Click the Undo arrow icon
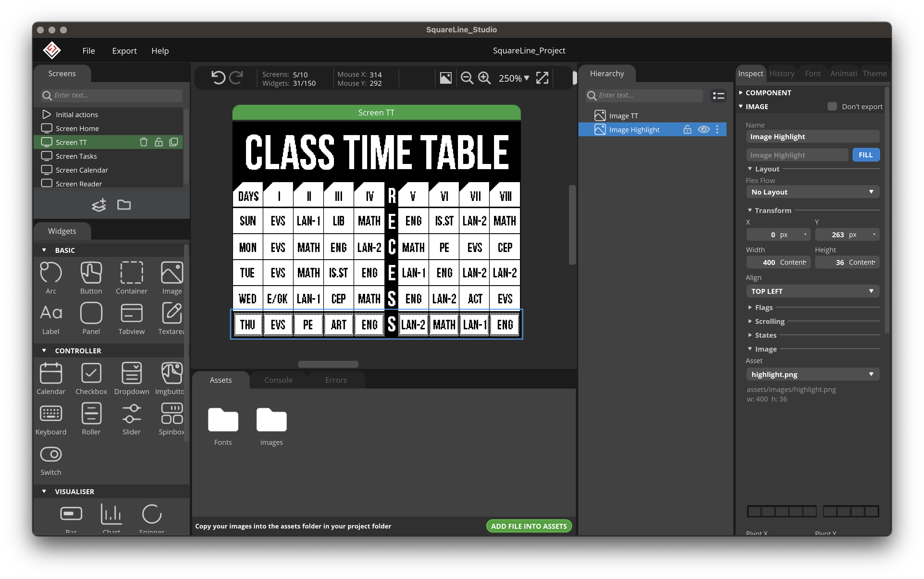924x579 pixels. [x=218, y=78]
